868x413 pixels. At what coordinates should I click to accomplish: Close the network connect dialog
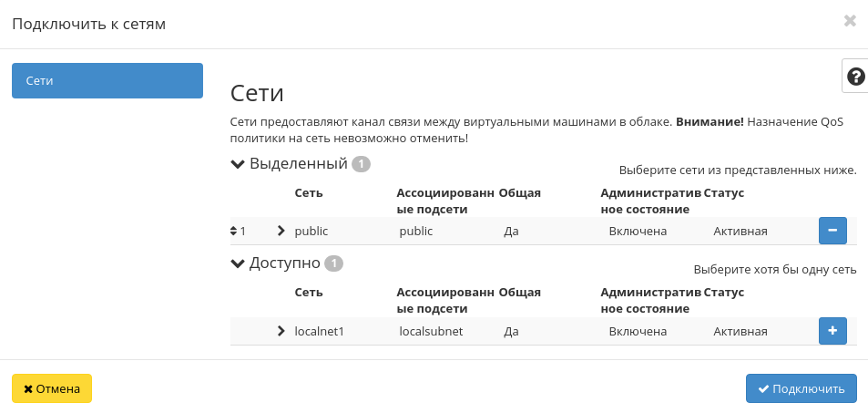(x=850, y=21)
